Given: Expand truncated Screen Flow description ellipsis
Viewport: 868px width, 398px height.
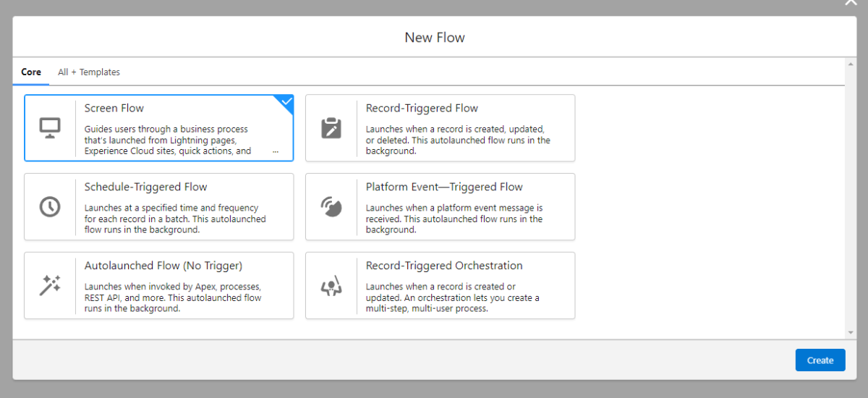Looking at the screenshot, I should click(x=275, y=152).
